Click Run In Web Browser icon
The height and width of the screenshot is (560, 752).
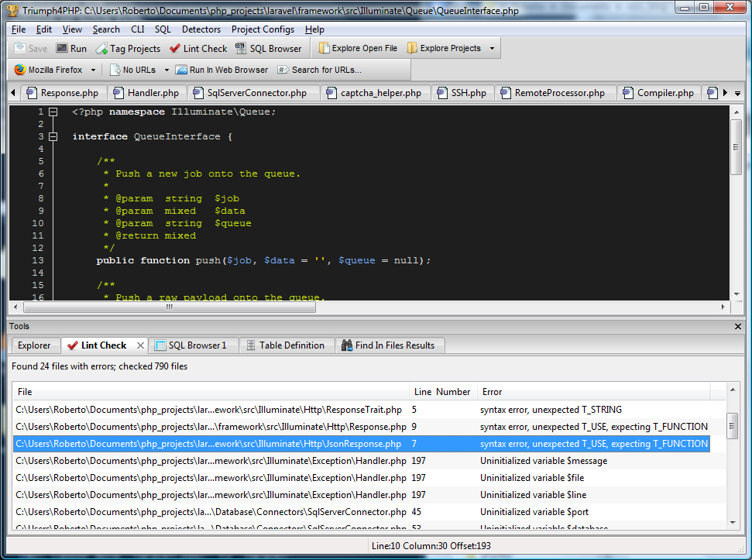pos(181,70)
